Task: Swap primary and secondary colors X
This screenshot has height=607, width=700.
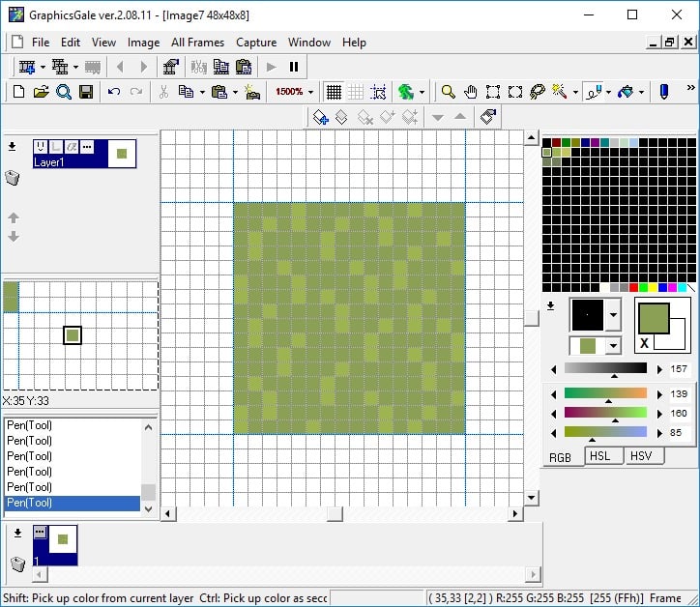Action: (x=644, y=343)
